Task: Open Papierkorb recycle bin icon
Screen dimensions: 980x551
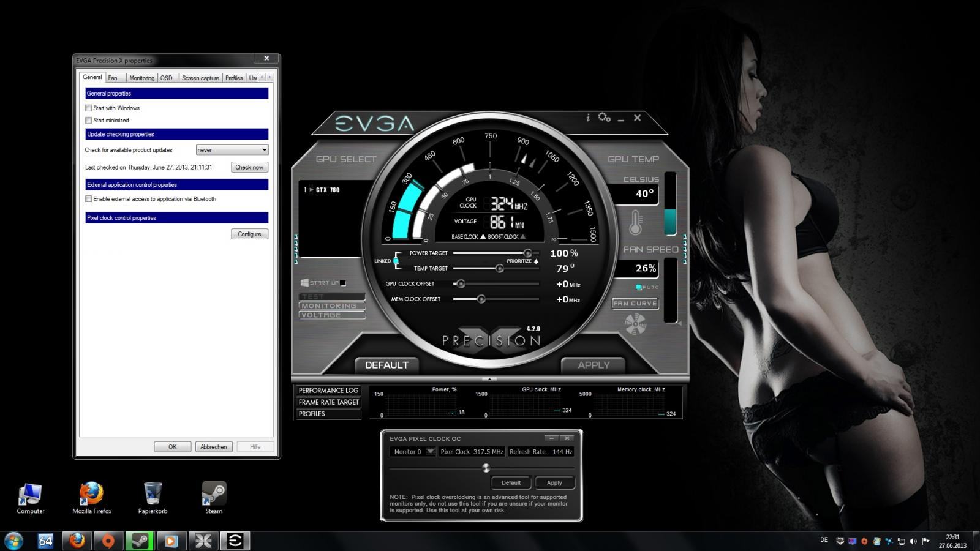Action: click(x=153, y=498)
